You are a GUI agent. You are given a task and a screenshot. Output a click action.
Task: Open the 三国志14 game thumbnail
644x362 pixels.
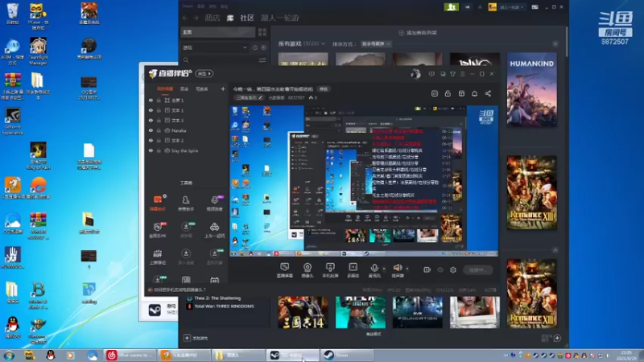[303, 312]
